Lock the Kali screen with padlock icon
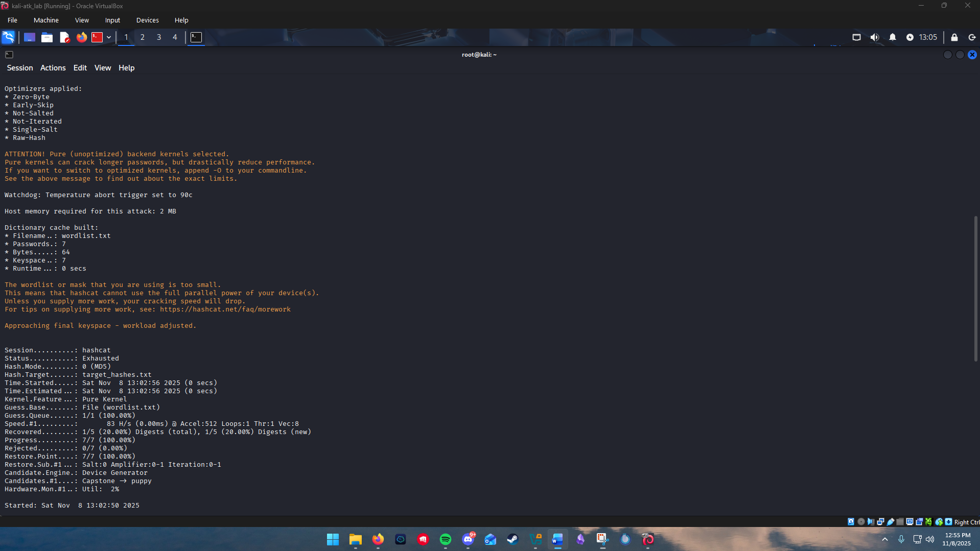 [x=954, y=37]
